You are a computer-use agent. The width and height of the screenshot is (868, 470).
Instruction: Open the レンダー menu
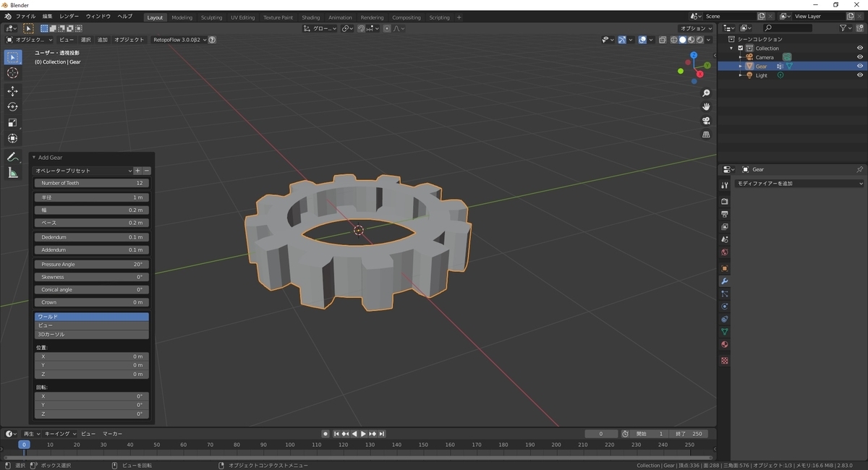coord(69,16)
